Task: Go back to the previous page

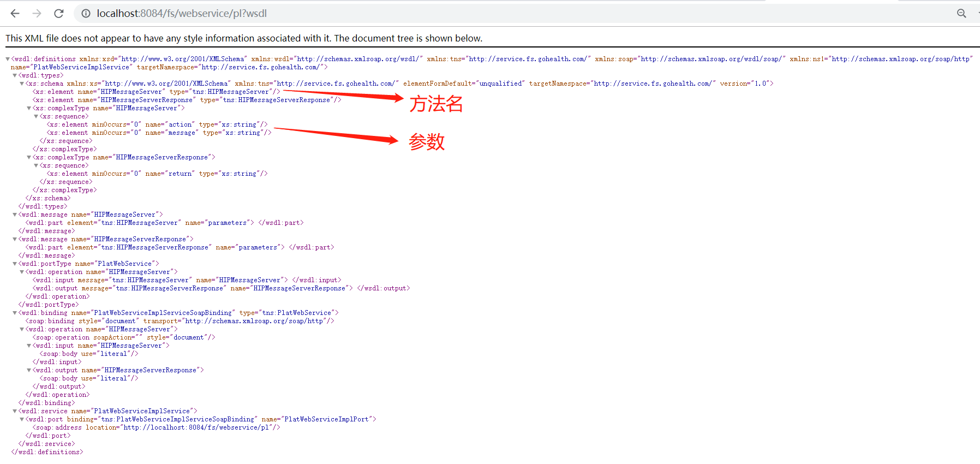Action: 15,13
